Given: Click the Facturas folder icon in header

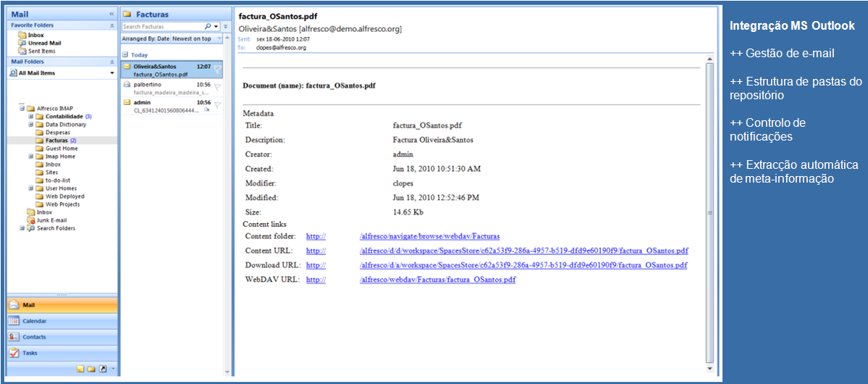Looking at the screenshot, I should point(126,14).
